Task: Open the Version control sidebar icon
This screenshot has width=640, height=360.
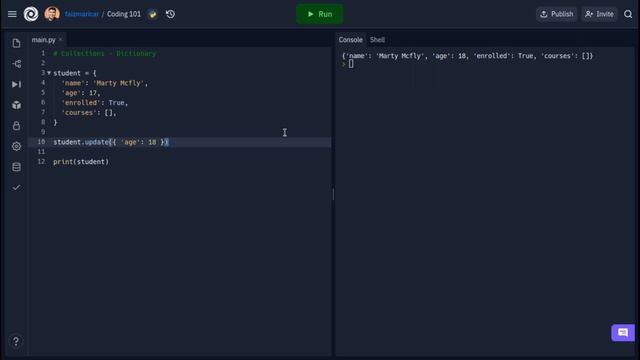Action: [16, 64]
